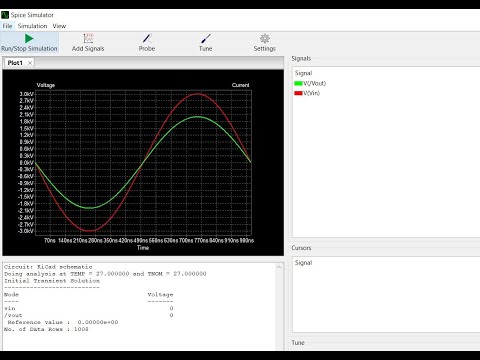Click the 'Reference value' console line

[x=63, y=322]
